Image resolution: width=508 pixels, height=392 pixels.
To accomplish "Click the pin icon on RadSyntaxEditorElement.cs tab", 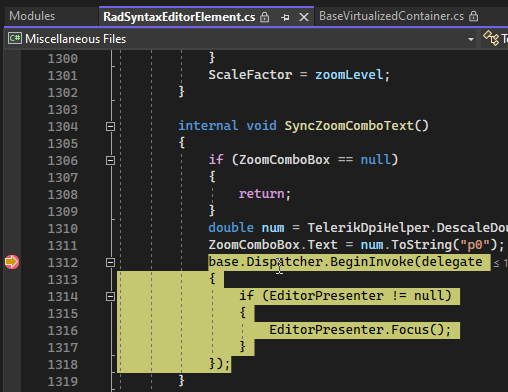I will pos(285,17).
